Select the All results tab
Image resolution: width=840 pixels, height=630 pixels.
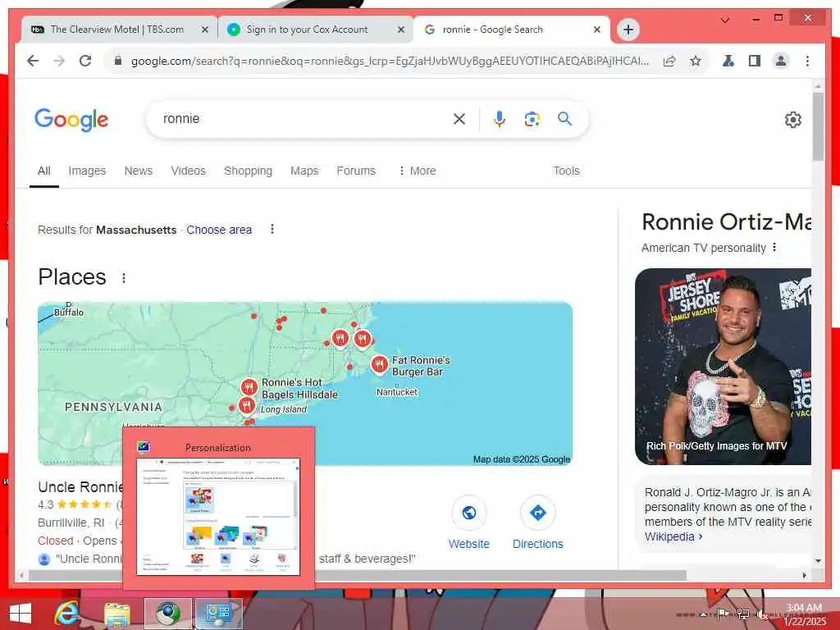click(x=44, y=171)
